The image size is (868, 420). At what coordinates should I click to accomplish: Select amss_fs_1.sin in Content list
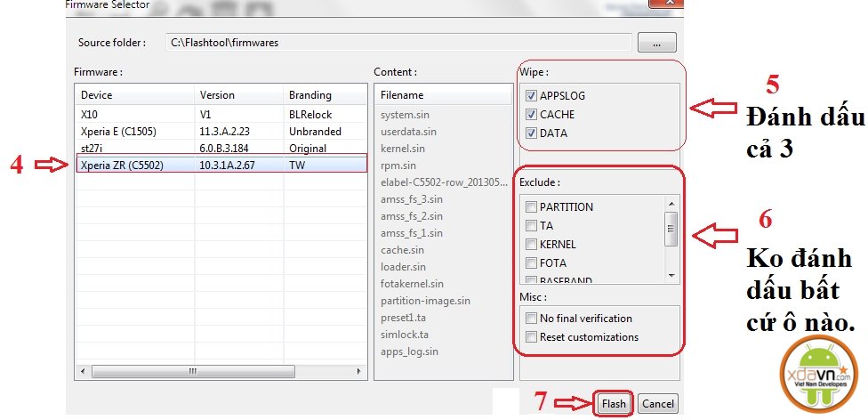tap(411, 233)
